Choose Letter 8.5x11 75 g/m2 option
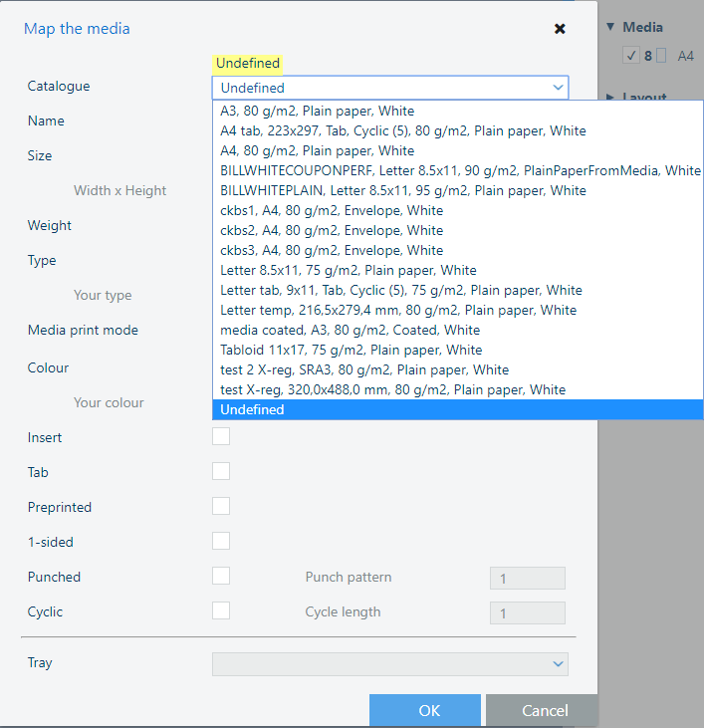Screen dimensions: 704x728 pyautogui.click(x=348, y=270)
